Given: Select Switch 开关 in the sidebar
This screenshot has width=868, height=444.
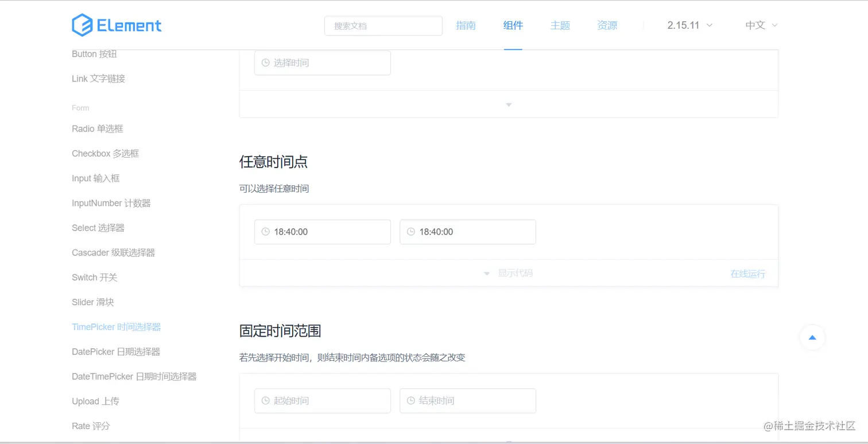Looking at the screenshot, I should tap(94, 277).
